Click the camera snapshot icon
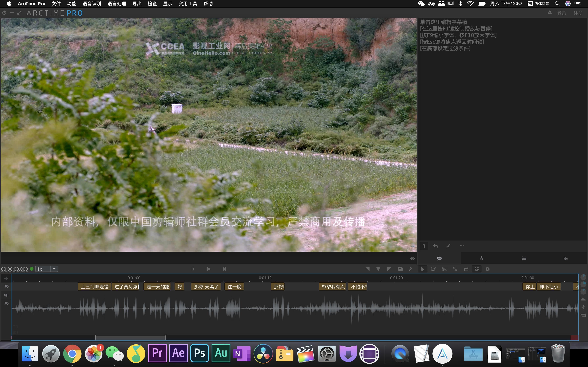Viewport: 588px width, 367px height. (x=400, y=269)
